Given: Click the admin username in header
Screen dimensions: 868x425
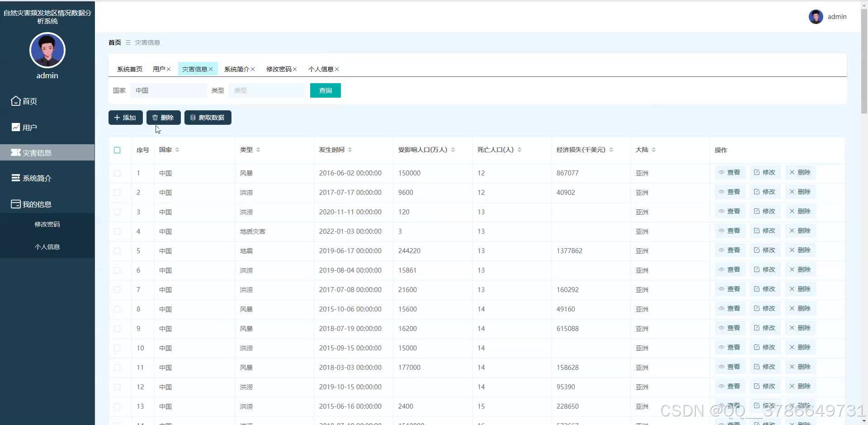Looking at the screenshot, I should click(837, 17).
